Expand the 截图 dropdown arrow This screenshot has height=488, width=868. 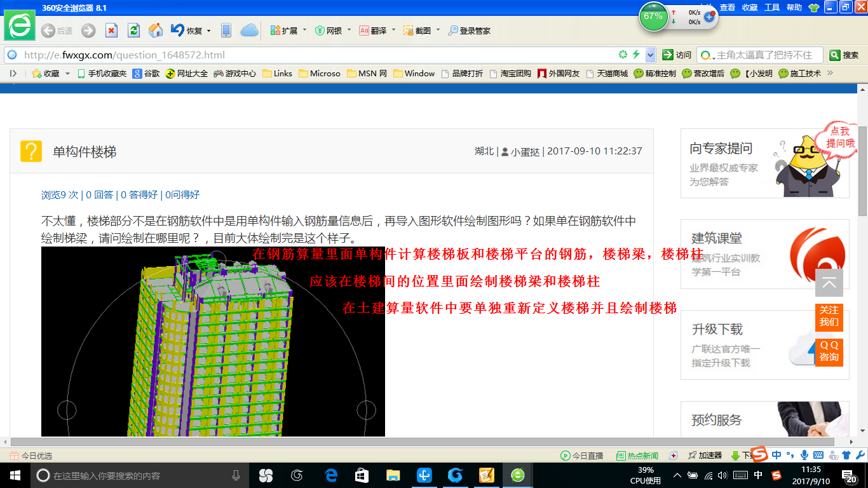pyautogui.click(x=438, y=30)
